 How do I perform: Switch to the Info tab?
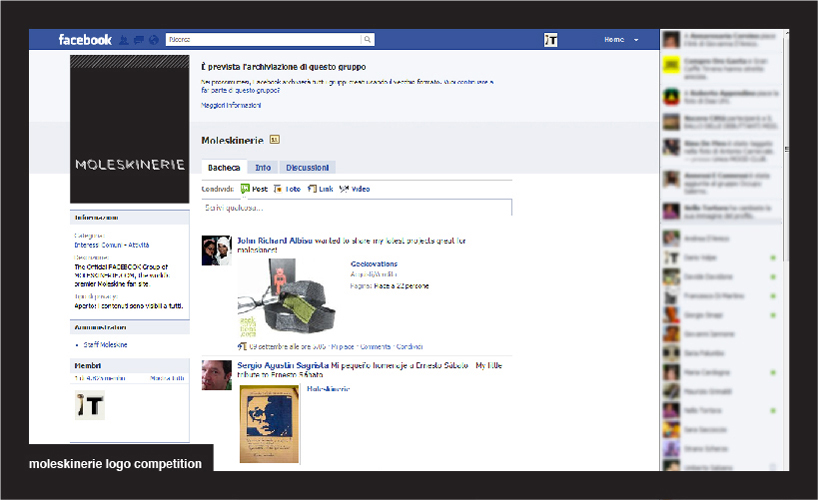(262, 168)
